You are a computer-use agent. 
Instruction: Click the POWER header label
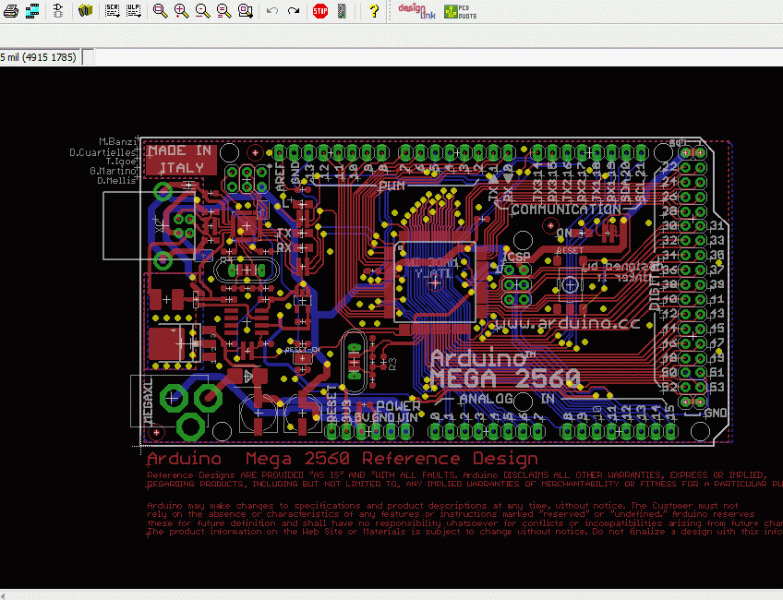click(x=398, y=406)
